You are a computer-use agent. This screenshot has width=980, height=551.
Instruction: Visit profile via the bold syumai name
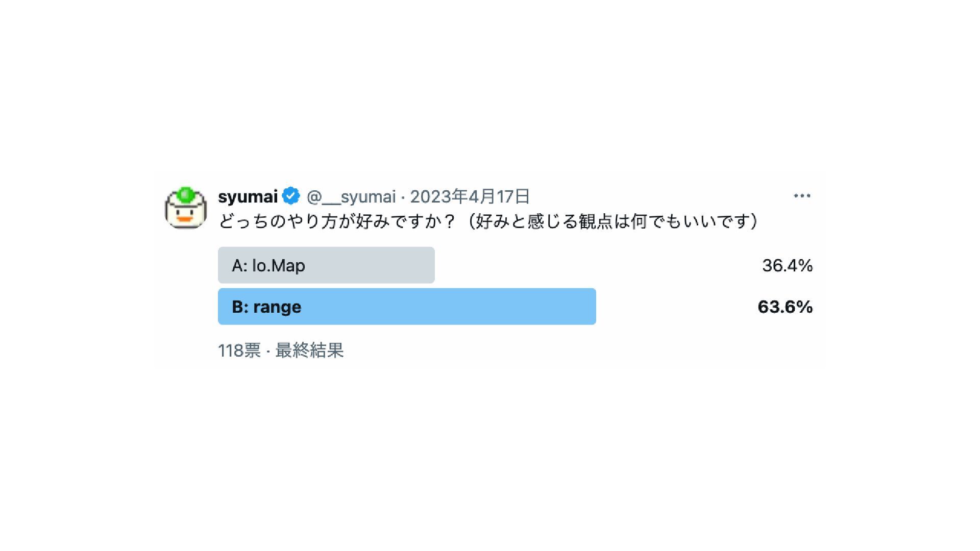pyautogui.click(x=248, y=196)
